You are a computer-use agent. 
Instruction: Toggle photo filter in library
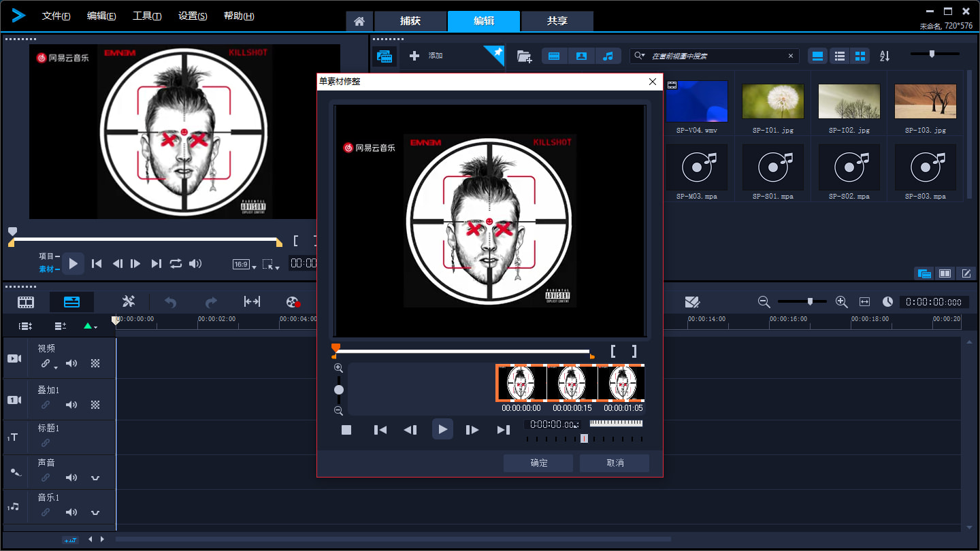pyautogui.click(x=581, y=56)
